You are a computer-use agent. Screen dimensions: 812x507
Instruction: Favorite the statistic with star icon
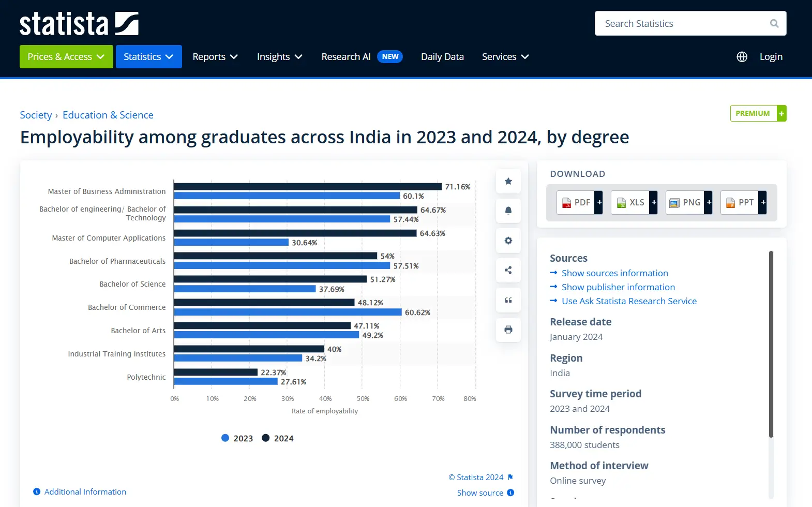tap(508, 181)
